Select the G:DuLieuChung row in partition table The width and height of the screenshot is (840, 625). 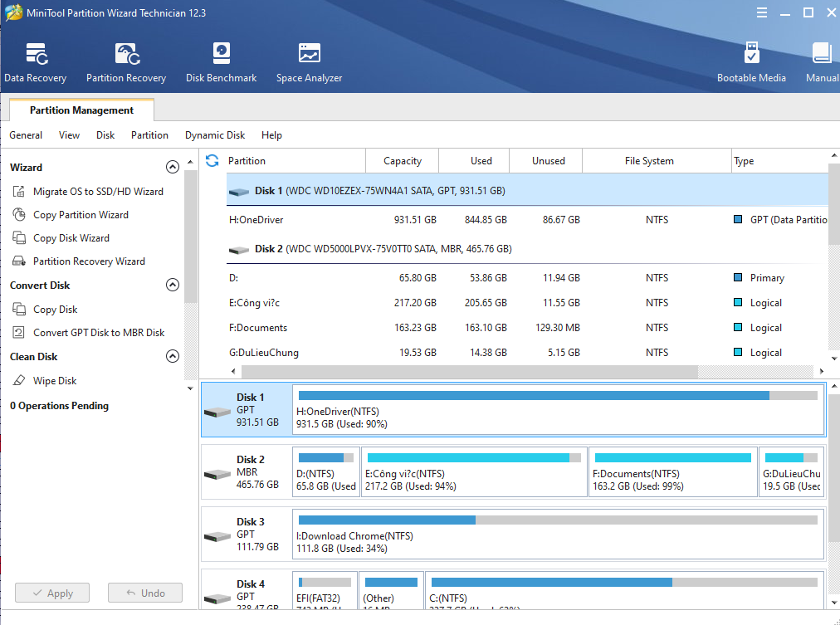coord(527,353)
